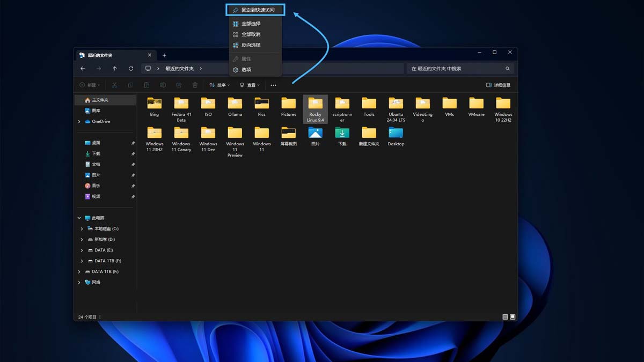Expand the OneDrive tree node
This screenshot has width=644, height=362.
(79, 122)
